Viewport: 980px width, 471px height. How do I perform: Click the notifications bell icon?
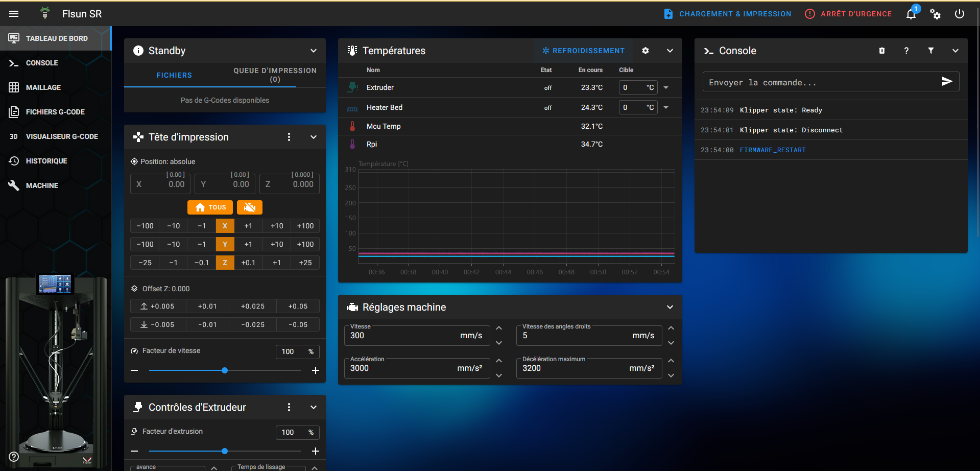[x=911, y=14]
